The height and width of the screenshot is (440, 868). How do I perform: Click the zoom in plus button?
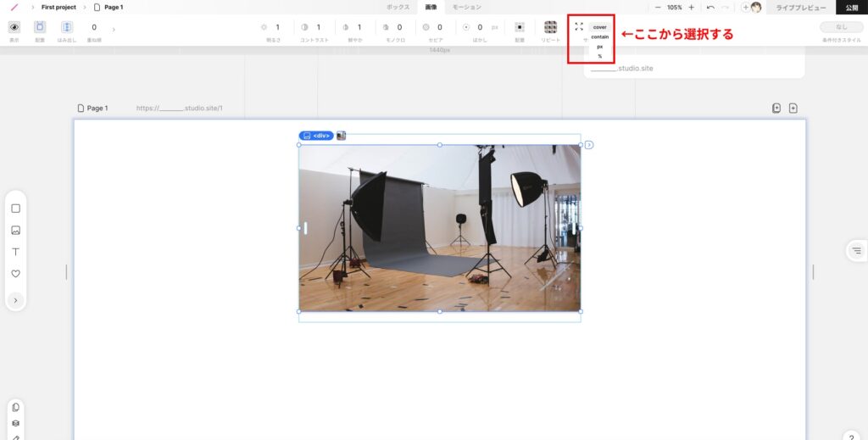[691, 7]
